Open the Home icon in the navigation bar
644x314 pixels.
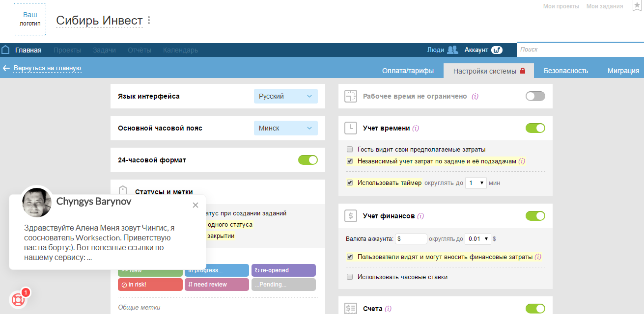click(5, 50)
